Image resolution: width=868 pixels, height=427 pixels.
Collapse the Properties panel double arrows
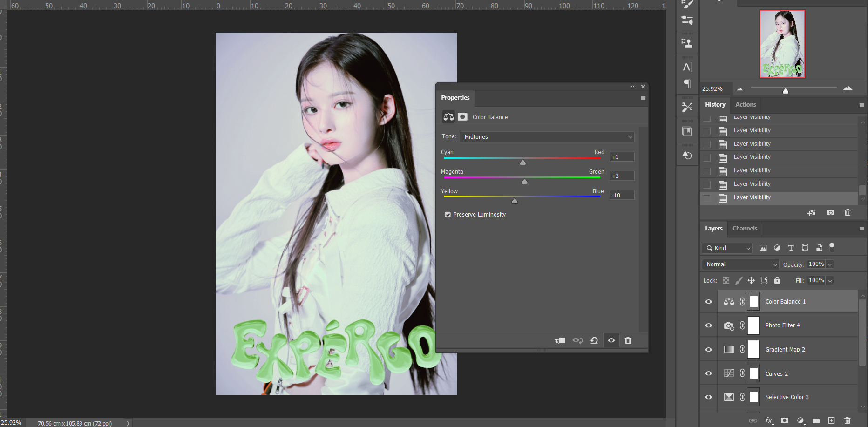point(633,87)
